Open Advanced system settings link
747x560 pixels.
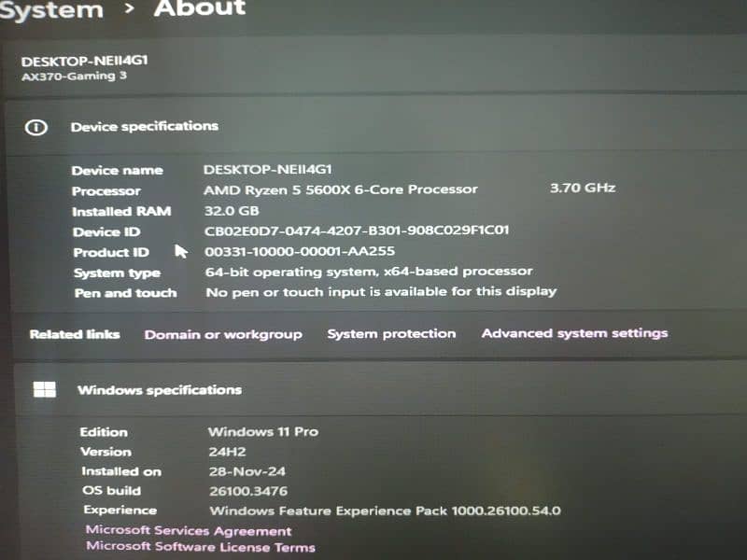click(x=574, y=333)
